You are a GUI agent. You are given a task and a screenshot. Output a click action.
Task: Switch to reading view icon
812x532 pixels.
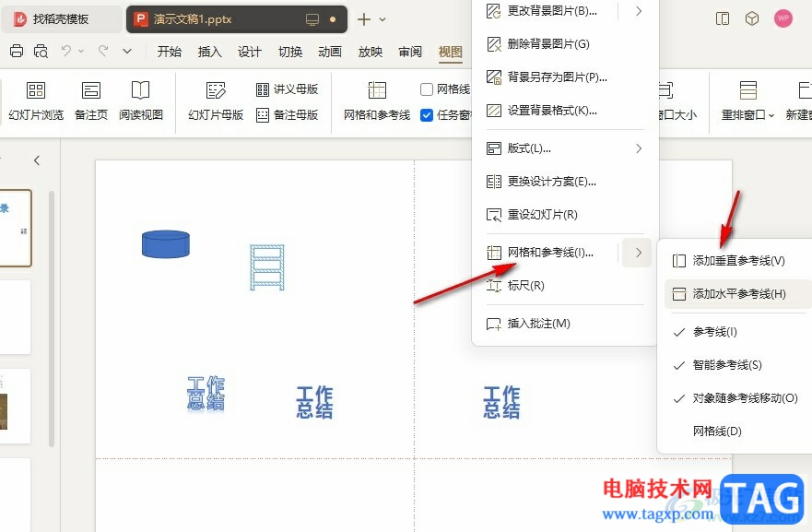coord(140,90)
